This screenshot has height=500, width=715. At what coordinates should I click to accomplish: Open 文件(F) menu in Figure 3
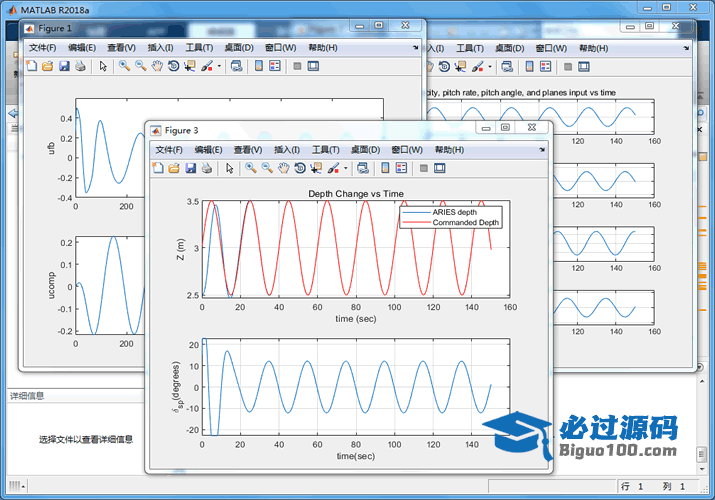click(169, 150)
